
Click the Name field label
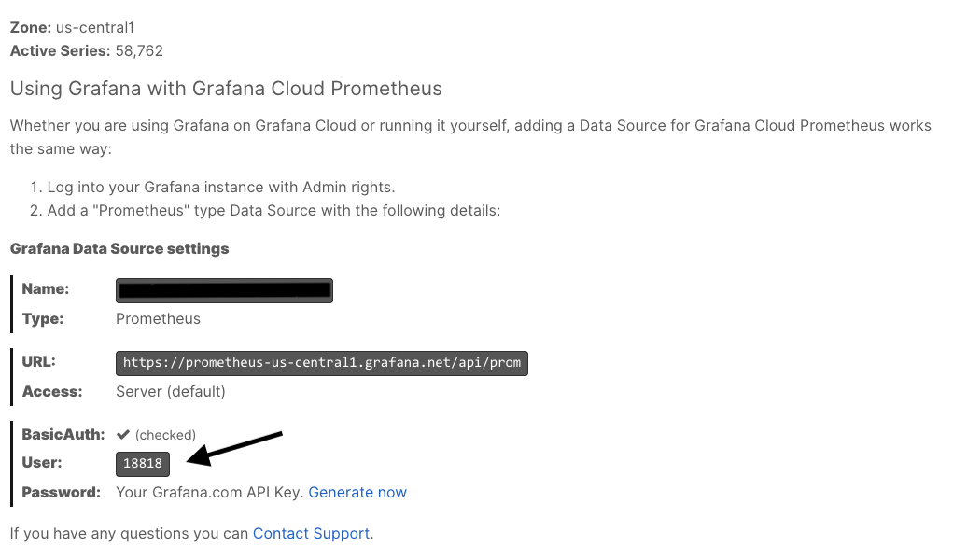click(46, 289)
